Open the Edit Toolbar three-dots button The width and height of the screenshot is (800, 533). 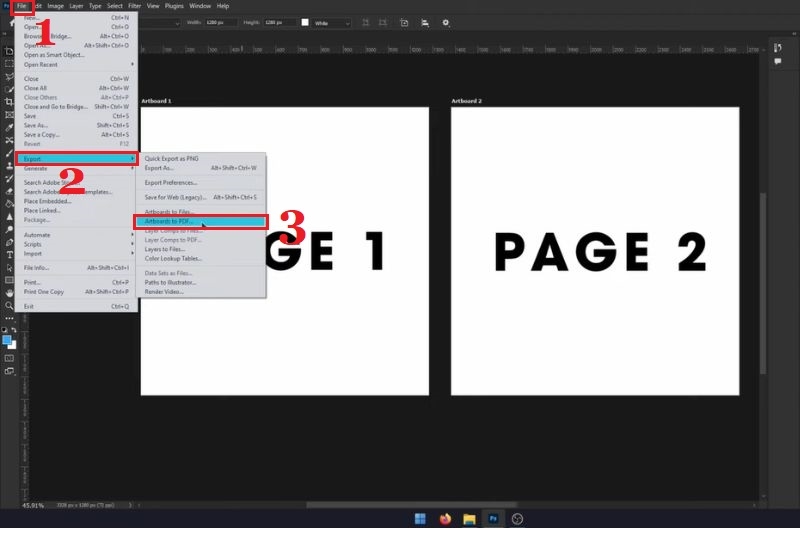coord(9,318)
